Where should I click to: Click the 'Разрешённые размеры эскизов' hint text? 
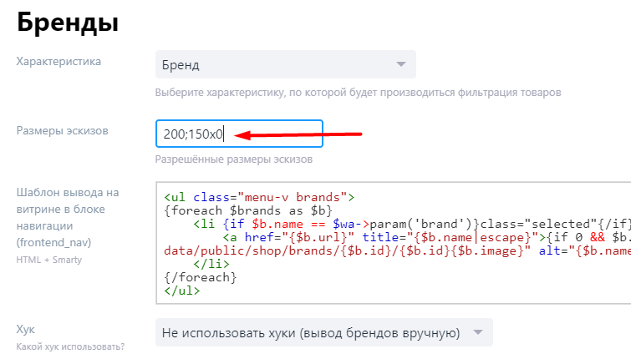(x=233, y=159)
